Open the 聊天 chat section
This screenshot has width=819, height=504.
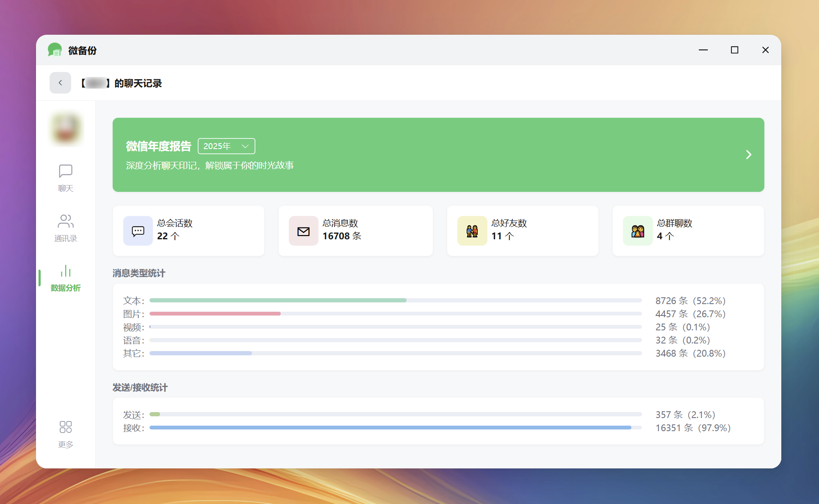coord(66,178)
